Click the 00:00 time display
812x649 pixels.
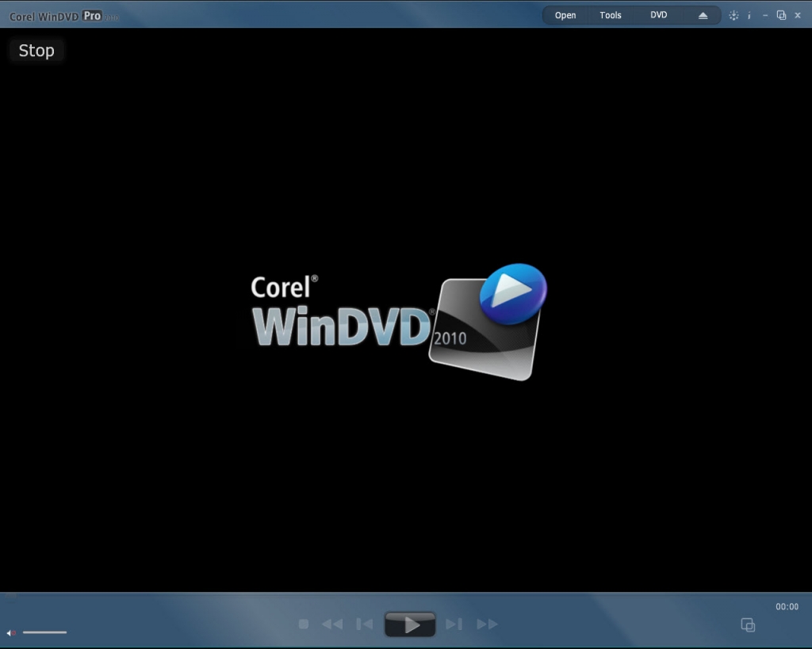click(787, 607)
